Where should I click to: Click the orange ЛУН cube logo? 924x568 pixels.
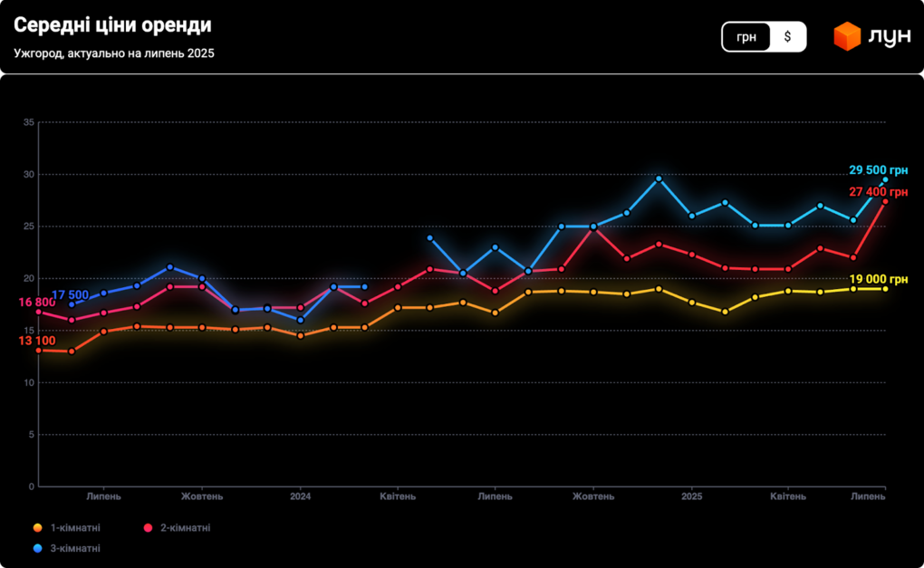(847, 37)
